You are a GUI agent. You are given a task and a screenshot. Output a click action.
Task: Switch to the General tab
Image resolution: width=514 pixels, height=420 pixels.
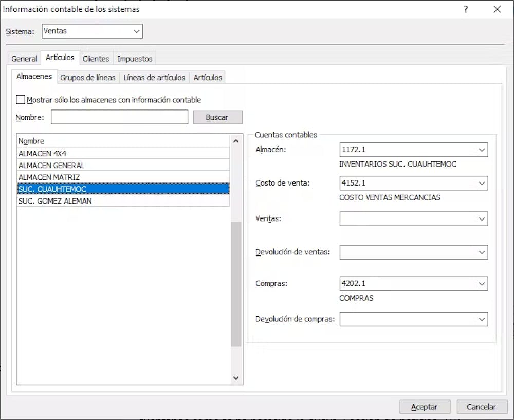point(24,59)
